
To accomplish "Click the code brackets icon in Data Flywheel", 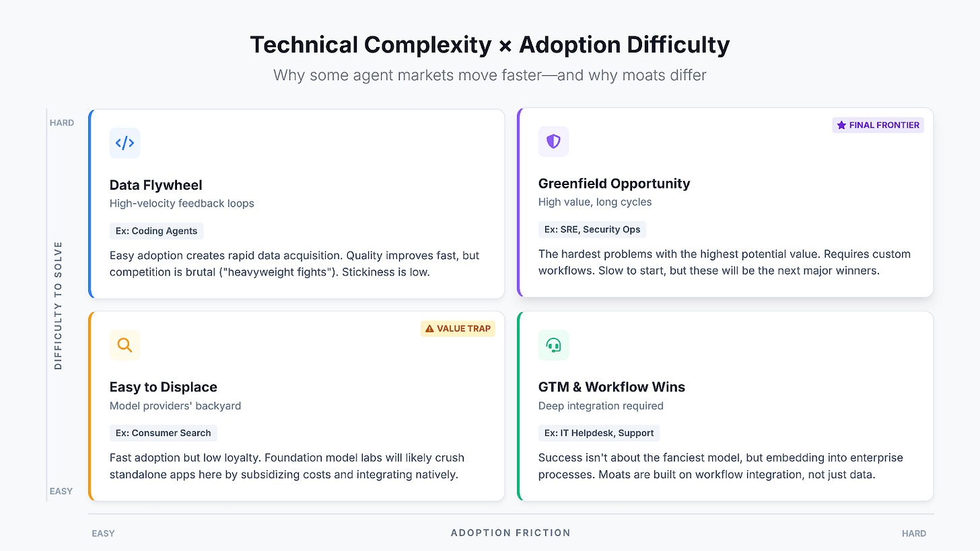I will [125, 143].
